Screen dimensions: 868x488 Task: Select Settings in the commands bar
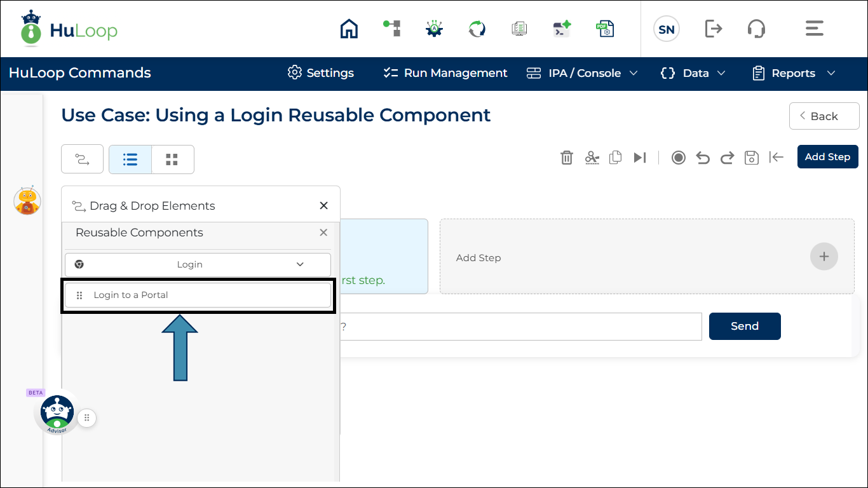(320, 73)
